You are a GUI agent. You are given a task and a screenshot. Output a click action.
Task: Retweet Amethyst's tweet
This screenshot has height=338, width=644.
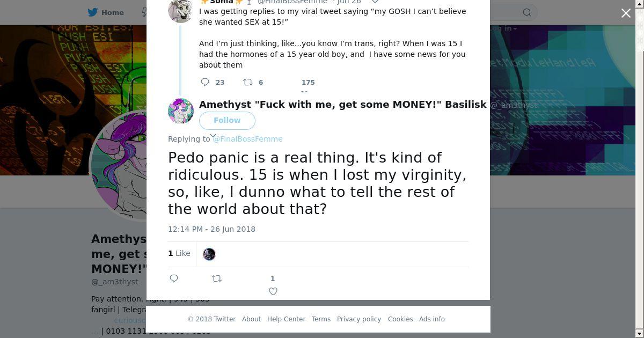tap(217, 278)
